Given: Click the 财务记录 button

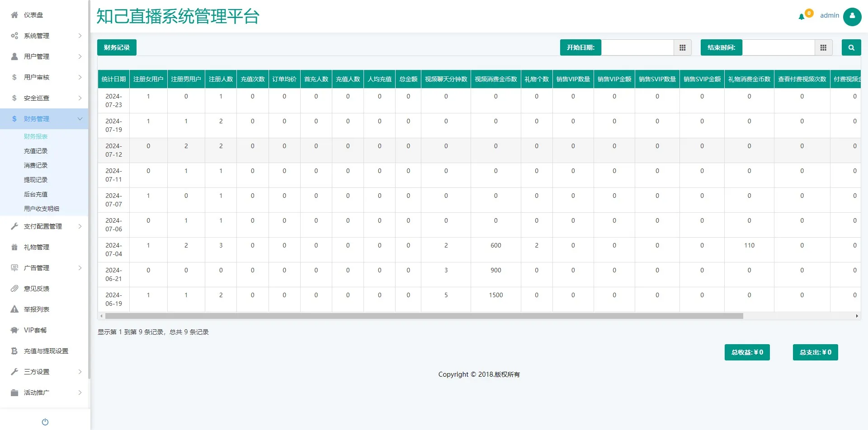Looking at the screenshot, I should pyautogui.click(x=117, y=47).
